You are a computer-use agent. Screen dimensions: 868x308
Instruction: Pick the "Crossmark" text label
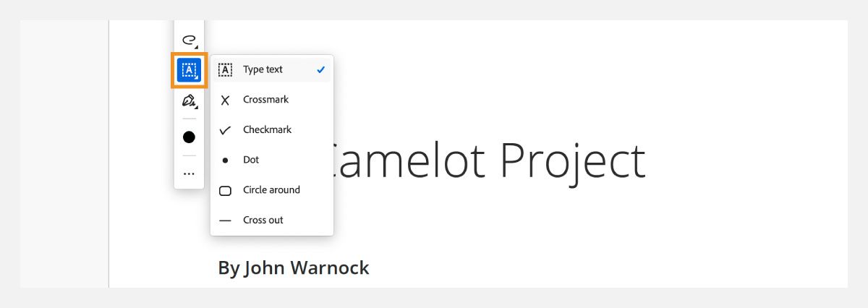click(x=265, y=100)
